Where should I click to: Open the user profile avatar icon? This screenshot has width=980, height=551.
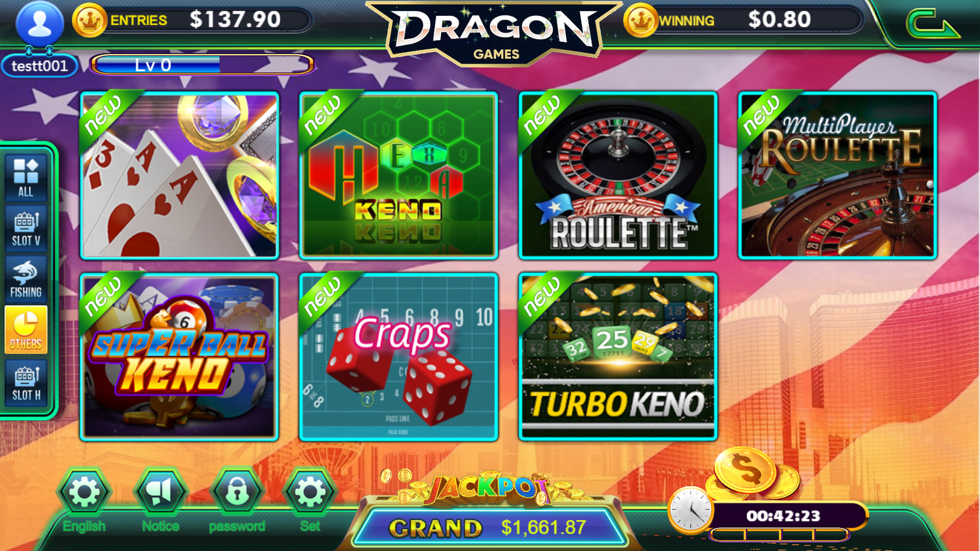[x=40, y=23]
